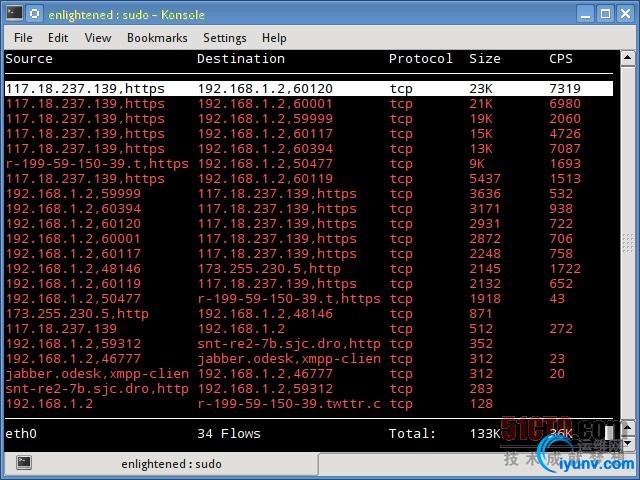Click the Total 133K value
Viewport: 640px width, 480px height.
(484, 433)
